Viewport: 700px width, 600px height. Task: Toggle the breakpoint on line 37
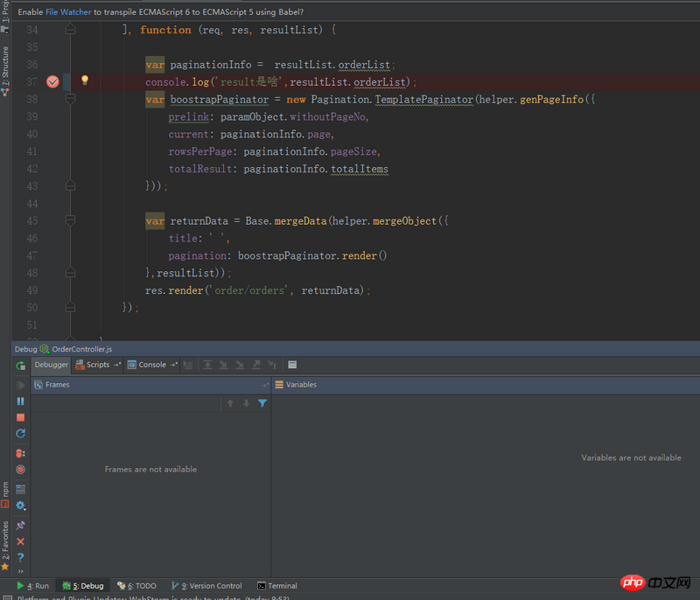point(52,81)
